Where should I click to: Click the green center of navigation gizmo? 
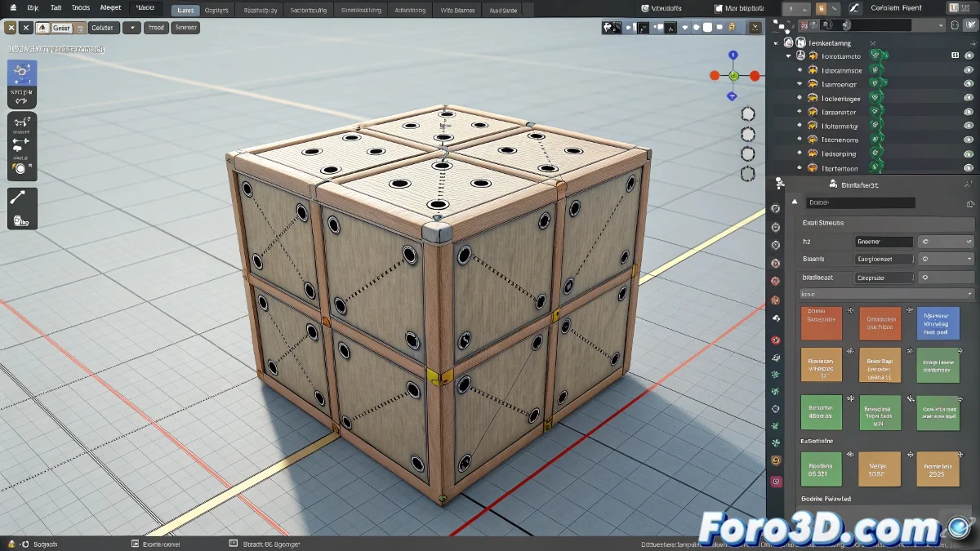[x=733, y=75]
